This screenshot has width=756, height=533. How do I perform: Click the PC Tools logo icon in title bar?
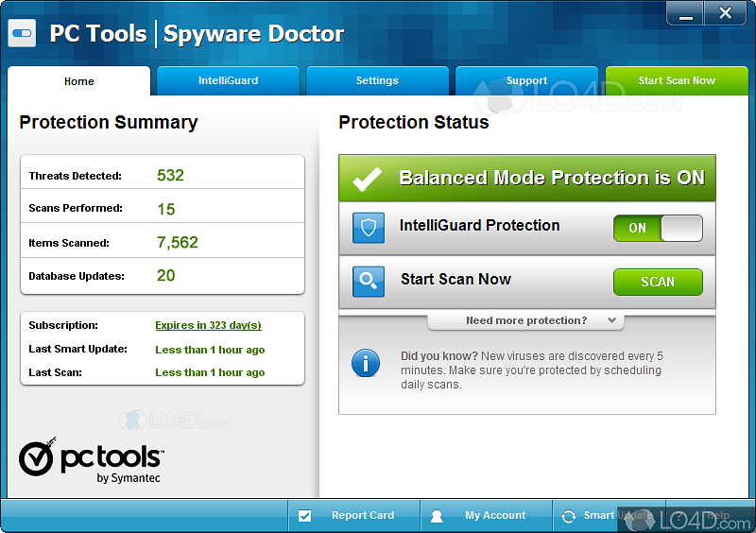click(22, 34)
